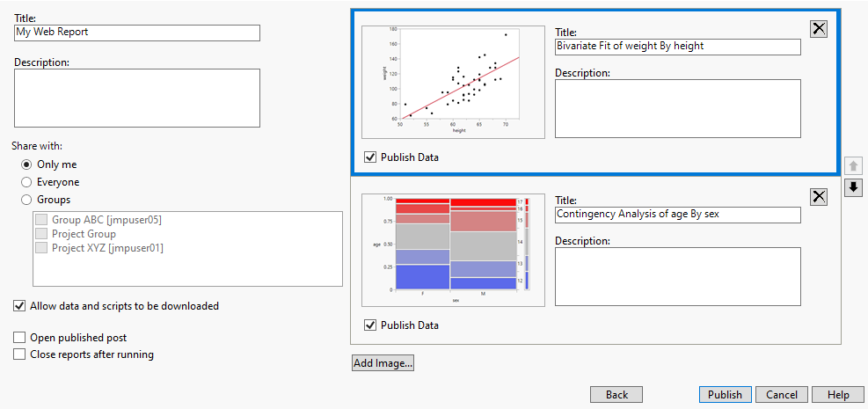Screen dimensions: 868x409
Task: Toggle Allow data and scripts to be downloaded
Action: click(19, 306)
